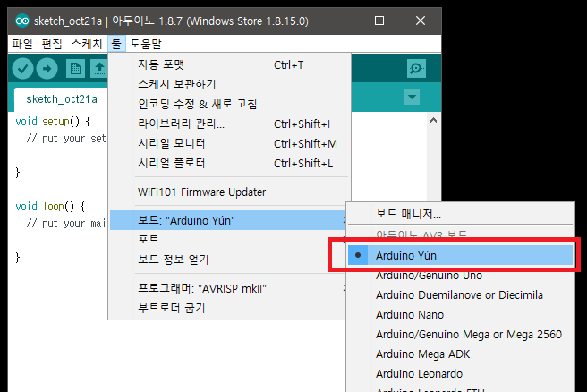The height and width of the screenshot is (392, 587).
Task: Choose 자동 포맷 from the menu
Action: [229, 64]
